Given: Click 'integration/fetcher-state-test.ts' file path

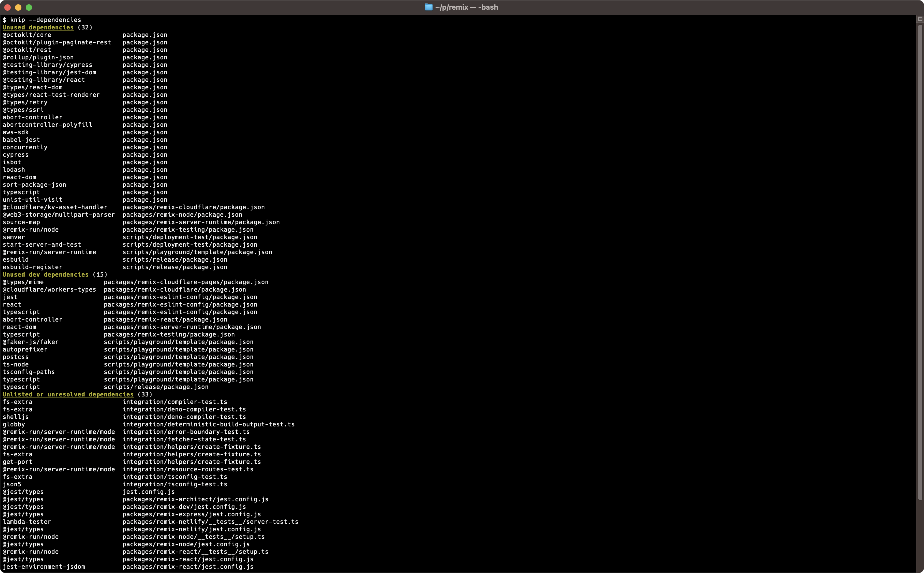Looking at the screenshot, I should point(184,439).
